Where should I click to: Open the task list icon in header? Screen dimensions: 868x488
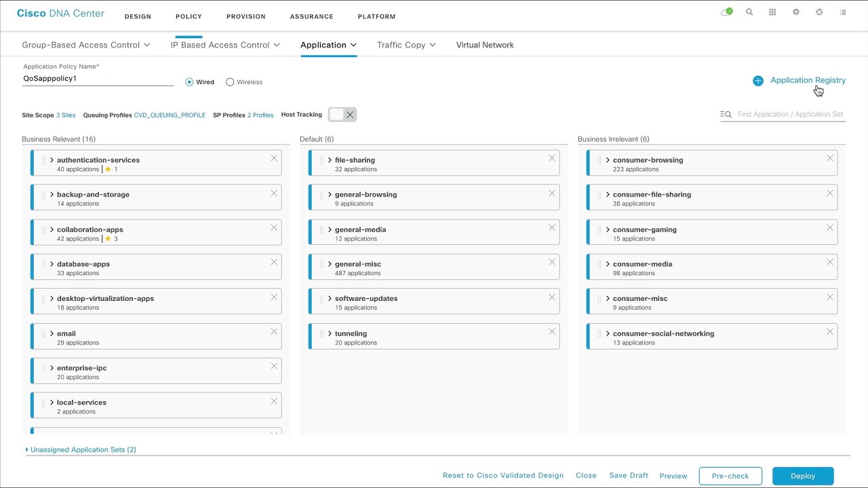pos(843,12)
